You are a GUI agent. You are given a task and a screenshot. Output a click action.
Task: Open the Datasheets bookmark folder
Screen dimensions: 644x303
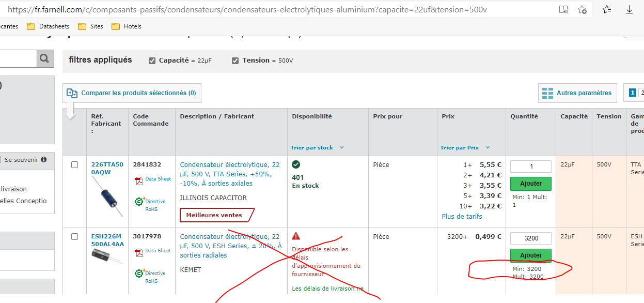point(49,26)
